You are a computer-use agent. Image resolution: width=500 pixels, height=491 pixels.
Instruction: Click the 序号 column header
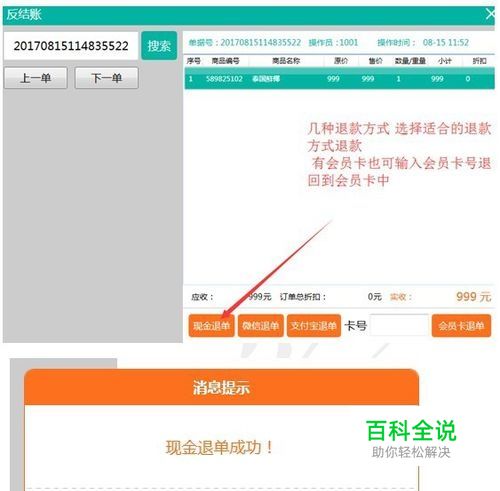193,61
